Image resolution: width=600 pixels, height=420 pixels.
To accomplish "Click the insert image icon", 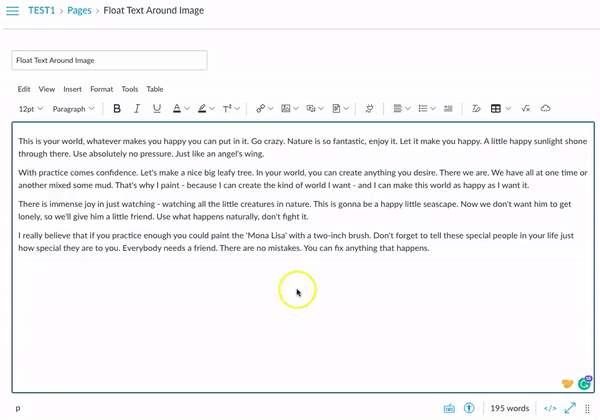I will click(x=285, y=109).
